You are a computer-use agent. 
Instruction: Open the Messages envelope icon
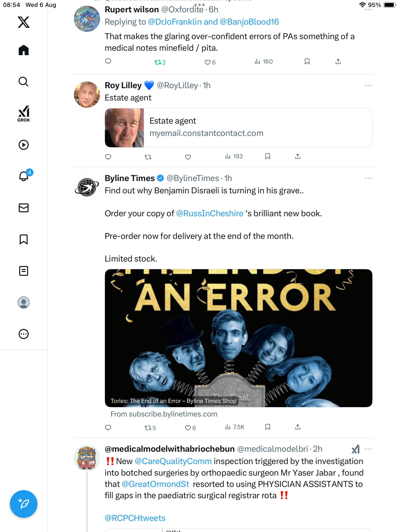click(24, 208)
